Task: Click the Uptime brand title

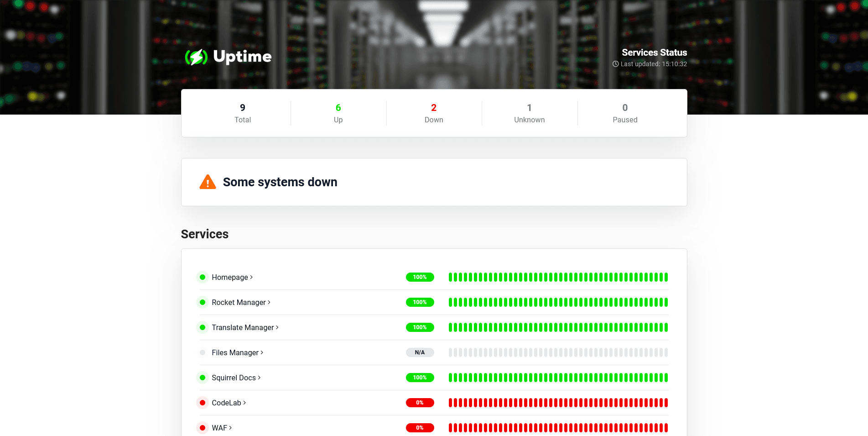Action: click(x=242, y=57)
